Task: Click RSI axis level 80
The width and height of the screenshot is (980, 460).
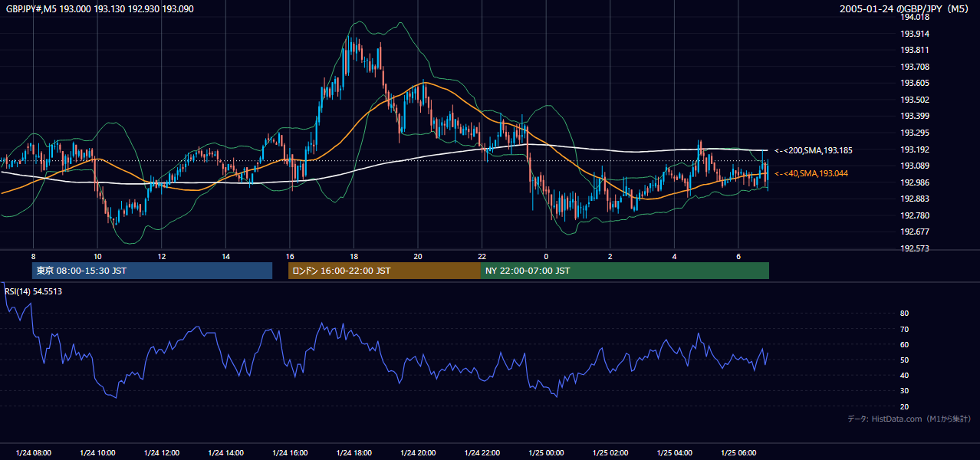Action: [904, 314]
